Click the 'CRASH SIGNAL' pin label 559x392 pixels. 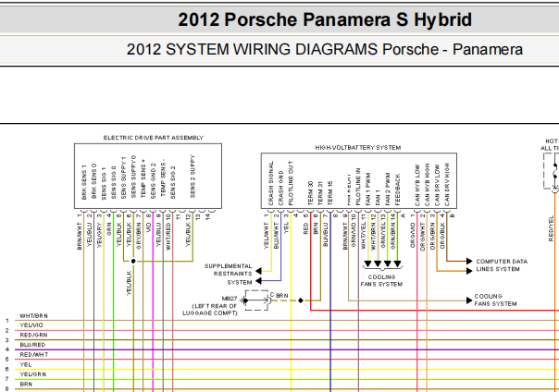point(270,183)
